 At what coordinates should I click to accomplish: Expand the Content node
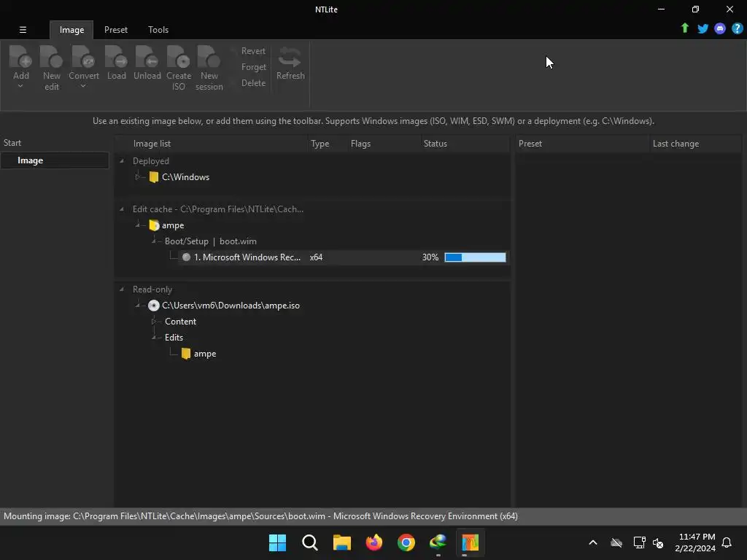pos(153,322)
